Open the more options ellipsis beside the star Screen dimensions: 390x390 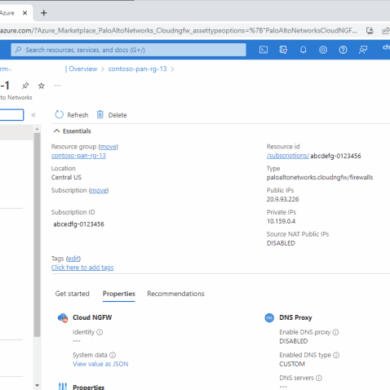(x=57, y=86)
